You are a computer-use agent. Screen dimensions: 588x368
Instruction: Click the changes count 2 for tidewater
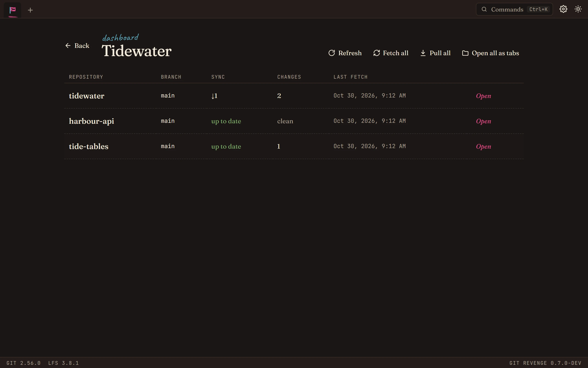tap(279, 96)
